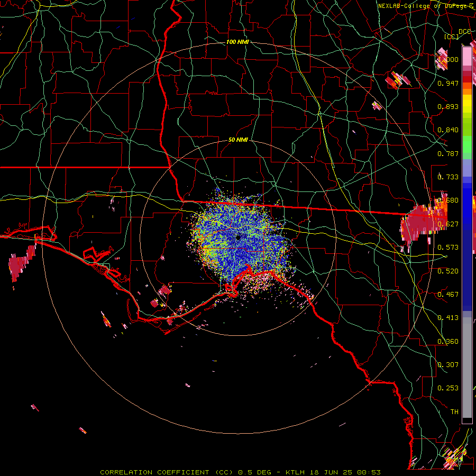Click the 0.733 legend value

coord(448,177)
